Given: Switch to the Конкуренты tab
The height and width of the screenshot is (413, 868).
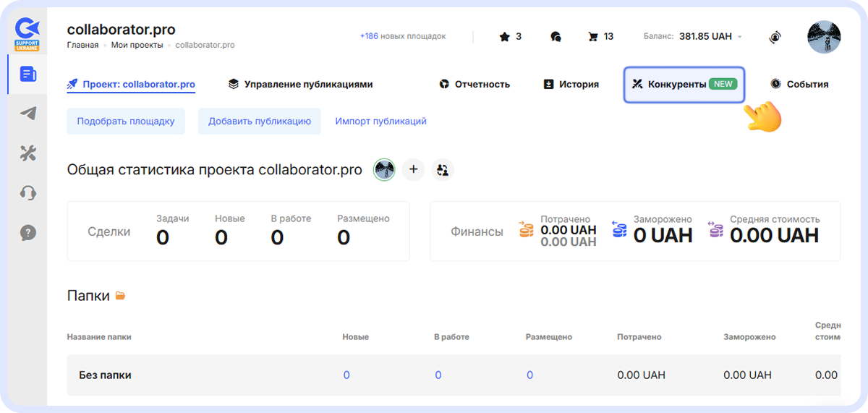Looking at the screenshot, I should click(684, 84).
